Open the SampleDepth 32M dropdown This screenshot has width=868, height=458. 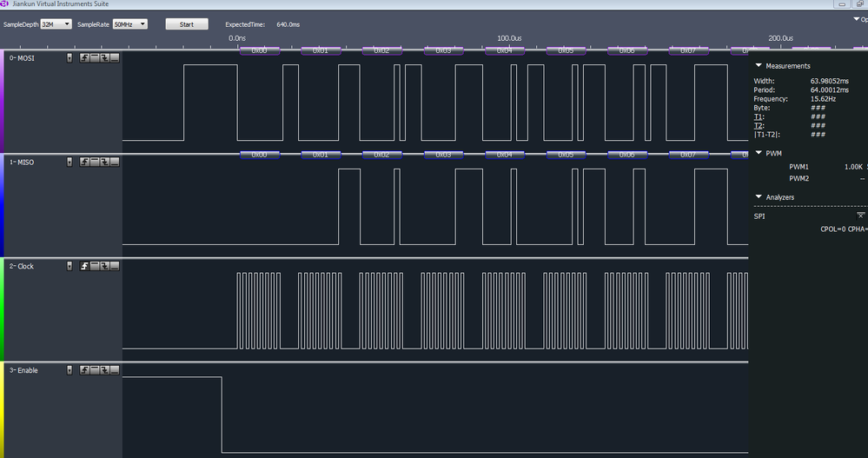56,23
